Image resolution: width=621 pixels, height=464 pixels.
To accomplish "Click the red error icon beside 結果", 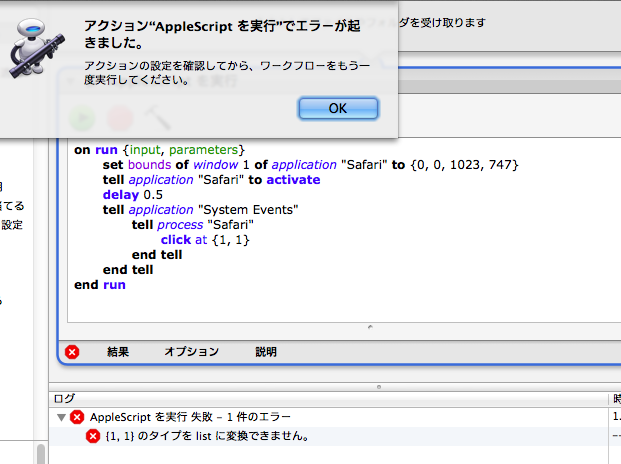I will pyautogui.click(x=72, y=352).
